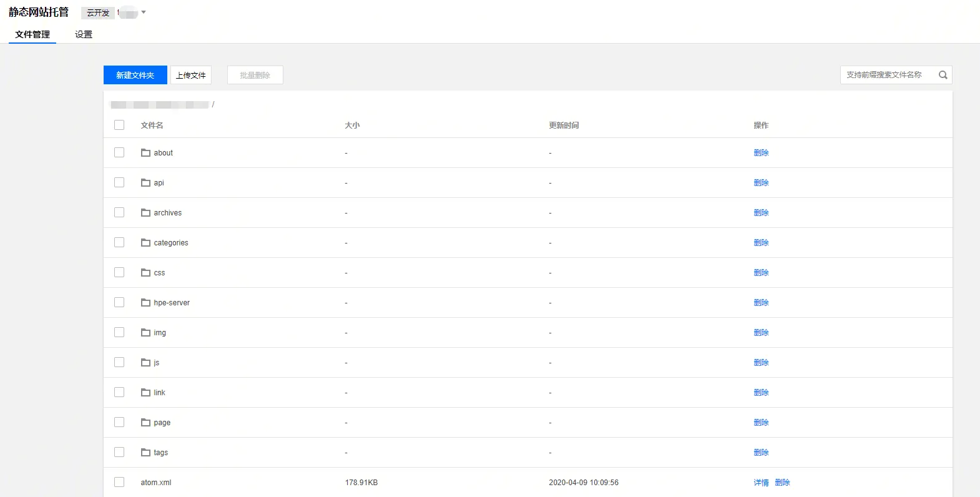This screenshot has height=497, width=980.
Task: Check the box for the js folder
Action: [x=119, y=362]
